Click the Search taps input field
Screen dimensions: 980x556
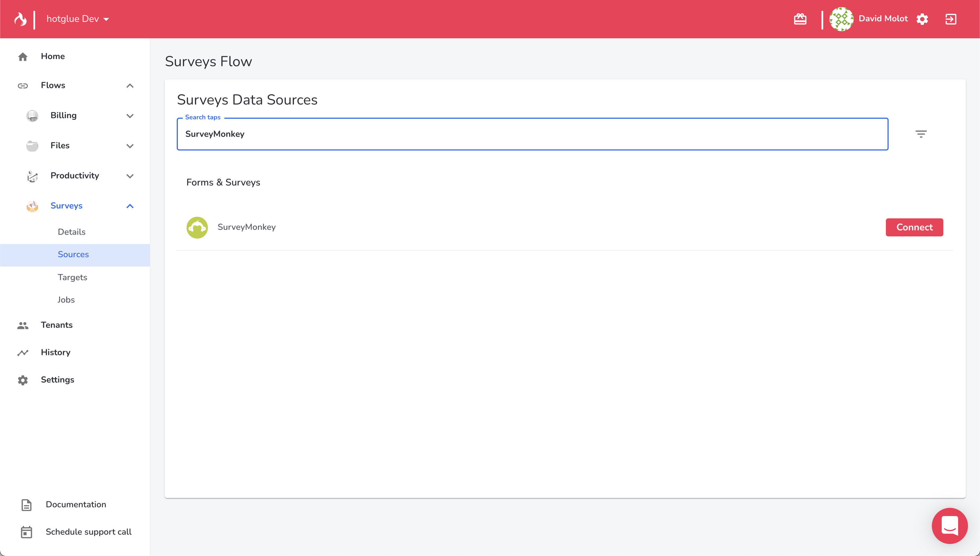532,134
